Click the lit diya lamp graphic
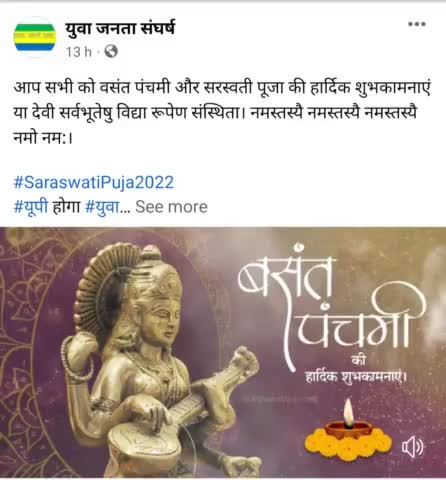446x480 pixels. tap(348, 420)
